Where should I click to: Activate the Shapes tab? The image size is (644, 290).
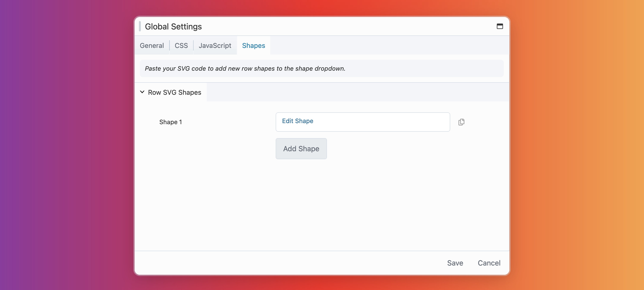(x=253, y=45)
